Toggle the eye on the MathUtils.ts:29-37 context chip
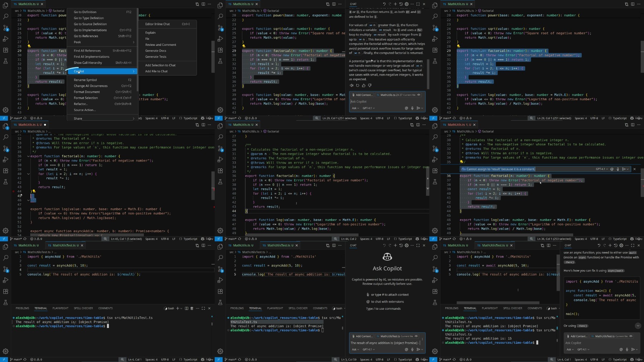 pyautogui.click(x=419, y=95)
